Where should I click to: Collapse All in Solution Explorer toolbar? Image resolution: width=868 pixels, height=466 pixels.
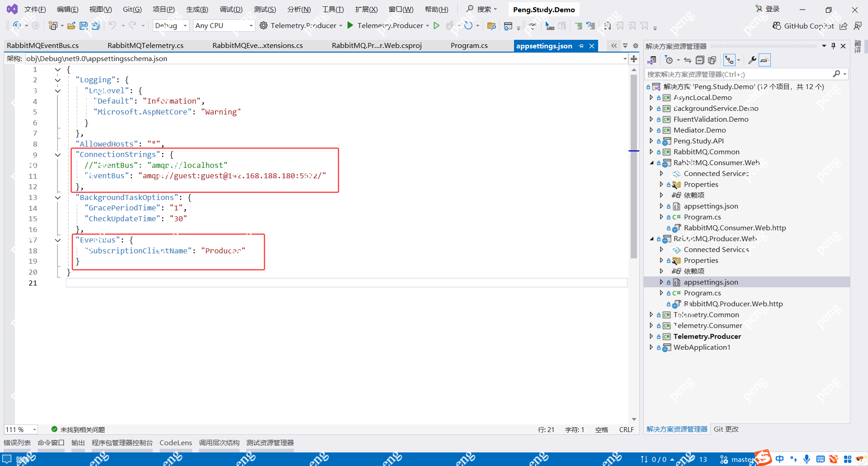(x=700, y=60)
